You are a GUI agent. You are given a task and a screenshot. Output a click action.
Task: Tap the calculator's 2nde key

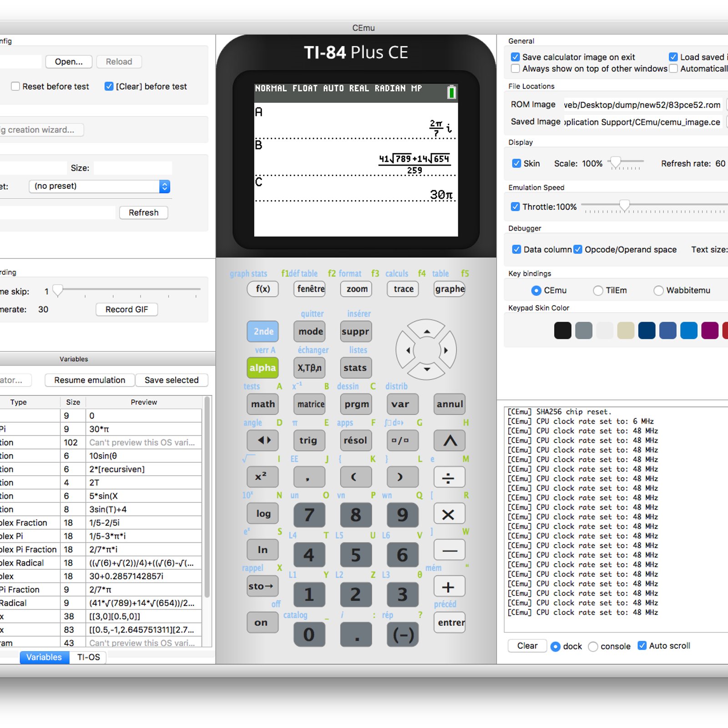coord(263,331)
